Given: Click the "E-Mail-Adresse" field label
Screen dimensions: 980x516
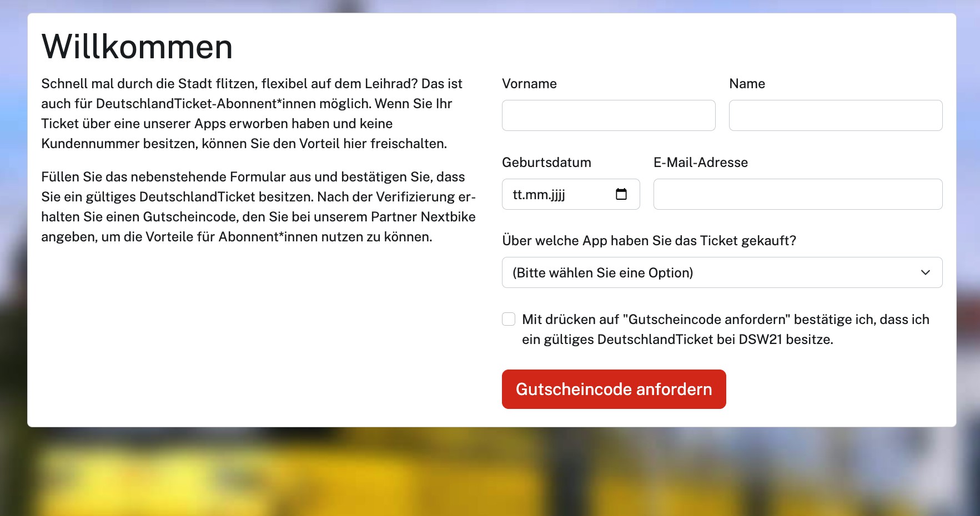Looking at the screenshot, I should [x=700, y=163].
